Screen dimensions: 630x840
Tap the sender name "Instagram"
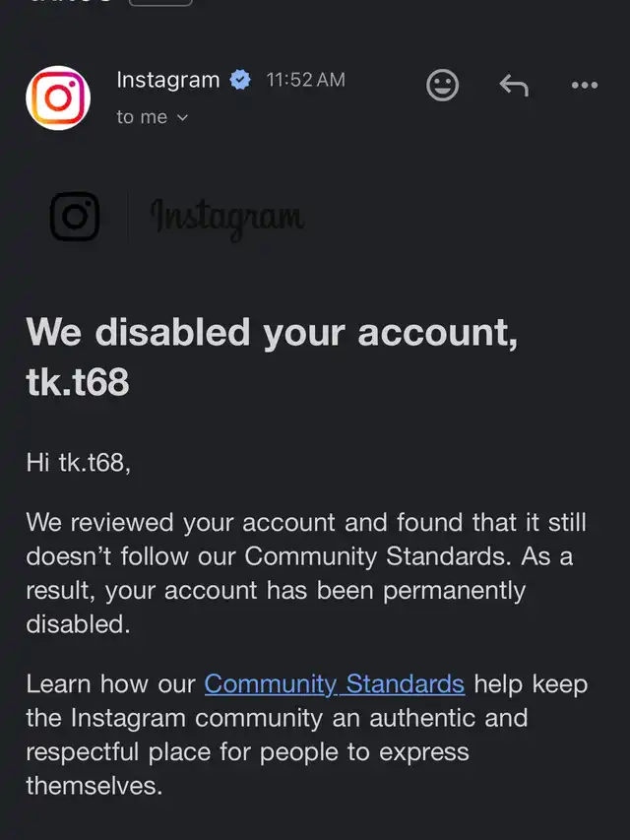(167, 81)
